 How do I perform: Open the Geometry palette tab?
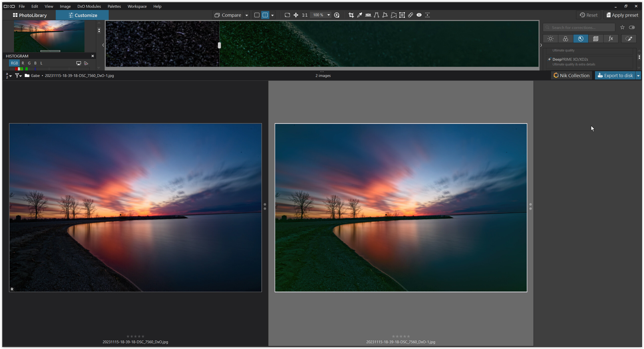[x=596, y=39]
